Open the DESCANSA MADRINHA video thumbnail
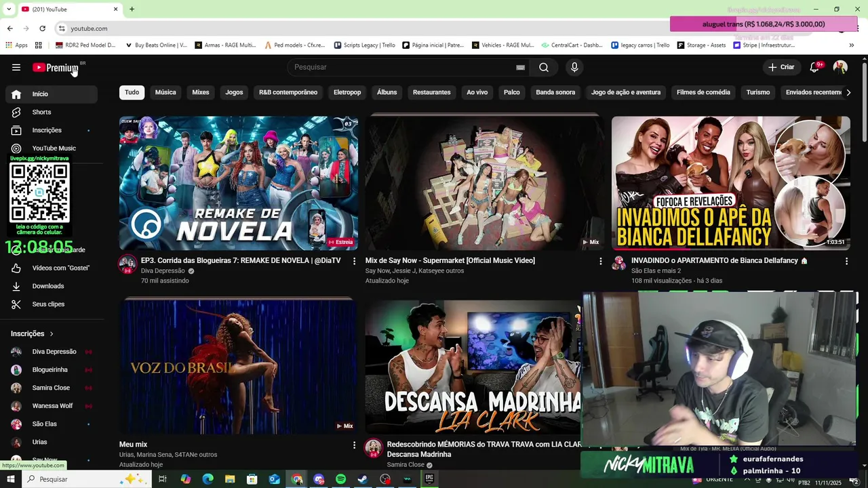The height and width of the screenshot is (488, 868). coord(473,367)
